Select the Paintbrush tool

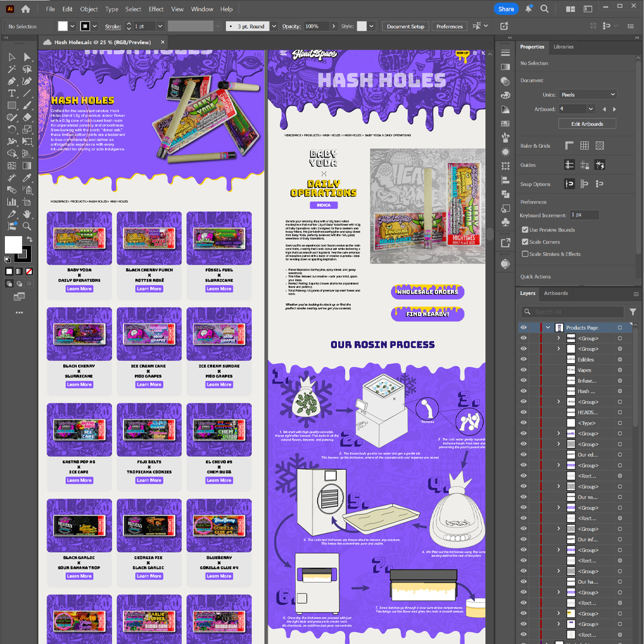coord(27,106)
